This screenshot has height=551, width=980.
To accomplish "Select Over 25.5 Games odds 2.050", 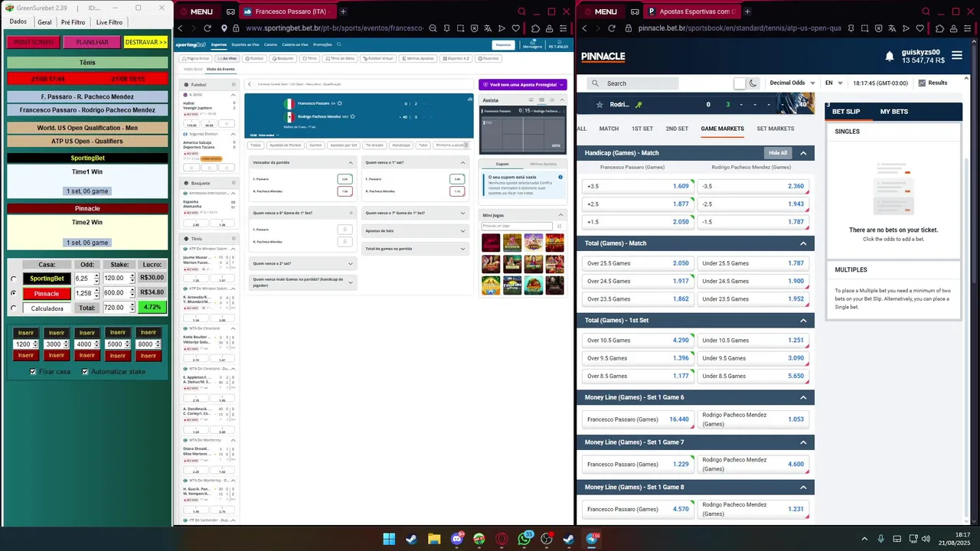I will pos(637,263).
